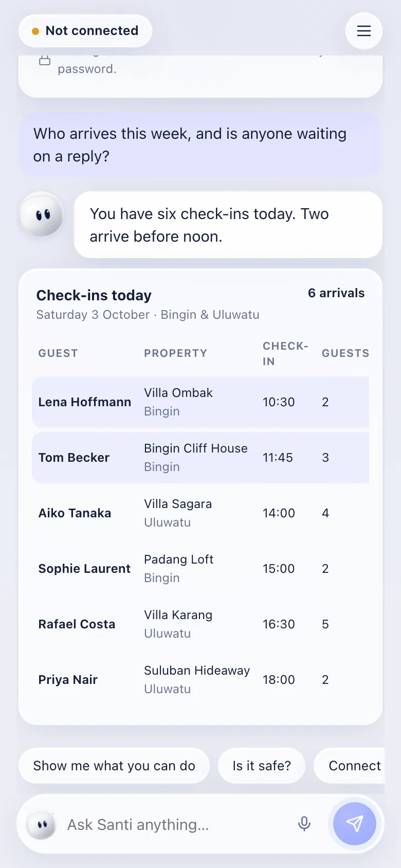Click the lock icon near password text

point(45,60)
